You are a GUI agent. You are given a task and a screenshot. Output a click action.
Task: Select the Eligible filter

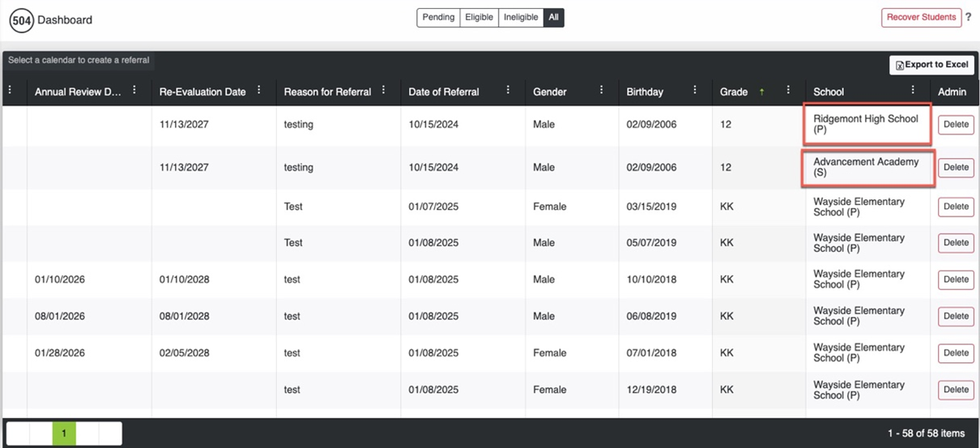coord(479,17)
